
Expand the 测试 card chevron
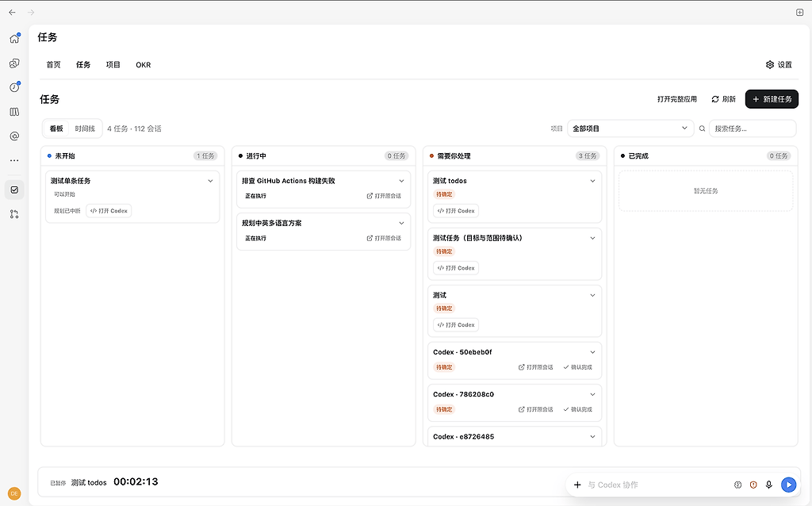pyautogui.click(x=592, y=295)
